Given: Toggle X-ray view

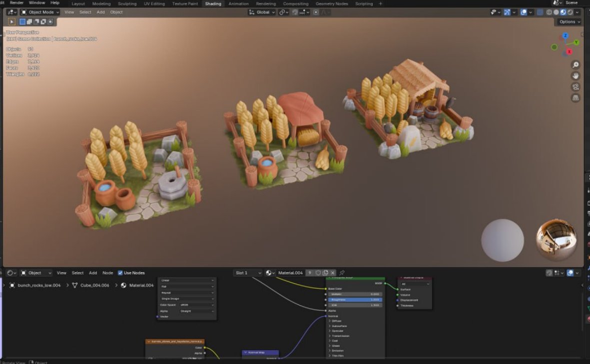Looking at the screenshot, I should pyautogui.click(x=540, y=12).
